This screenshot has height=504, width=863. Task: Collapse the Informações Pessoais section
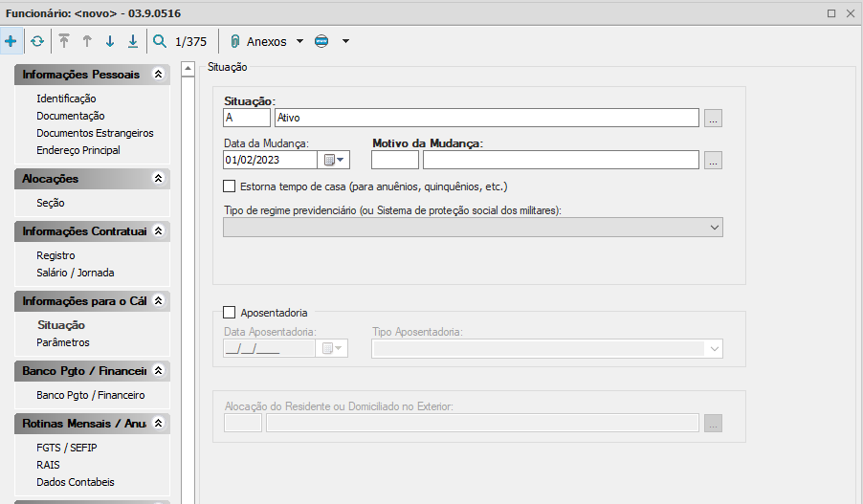point(158,75)
